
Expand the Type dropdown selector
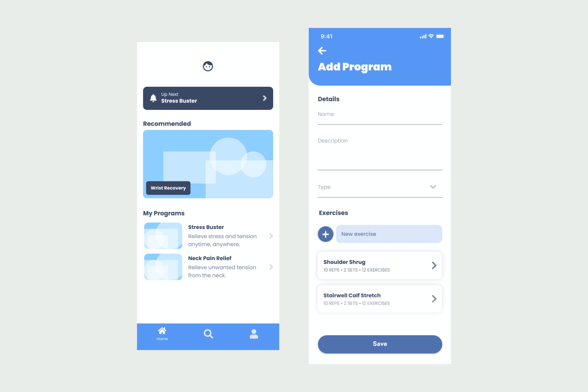pyautogui.click(x=433, y=187)
